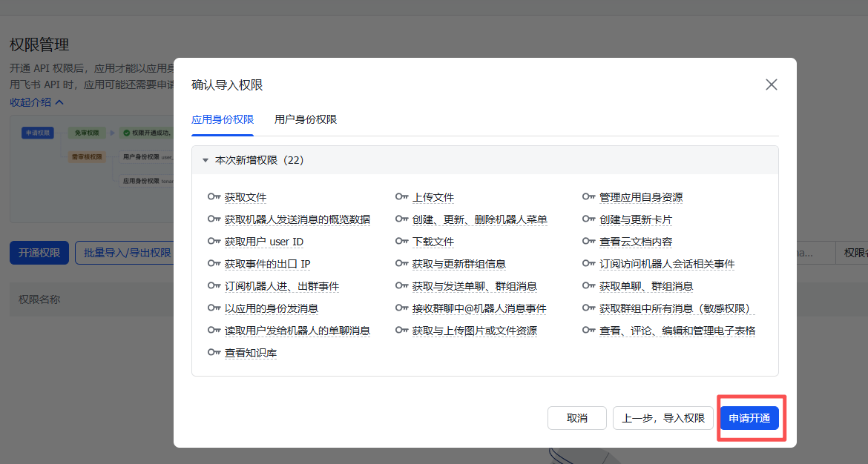Click the key icon beside 获取文件

(212, 196)
